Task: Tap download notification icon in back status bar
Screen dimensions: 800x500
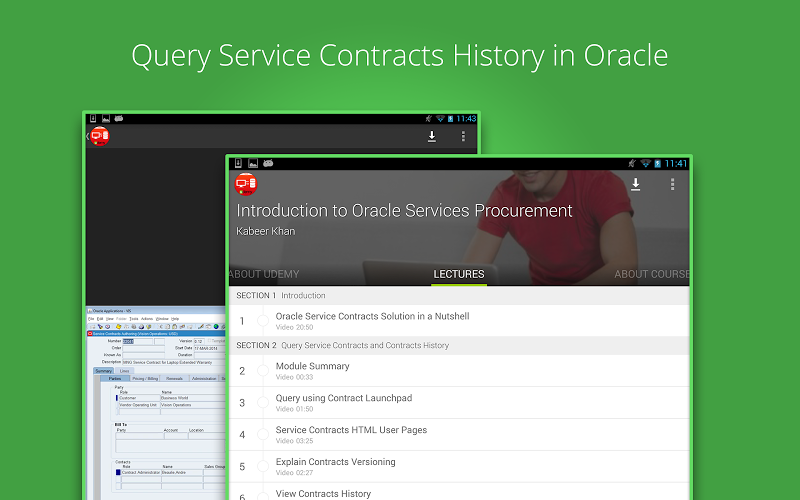Action: 93,118
